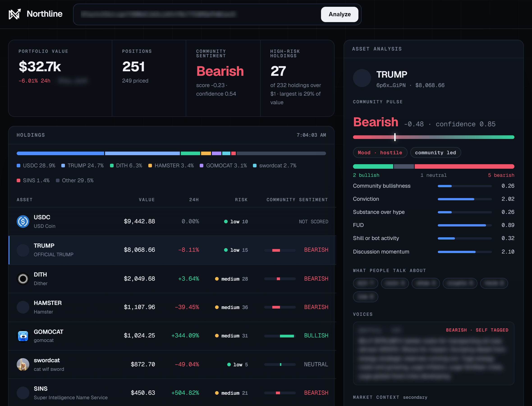This screenshot has width=532, height=406.
Task: Click the NOT SCORED label for USDC
Action: point(314,221)
